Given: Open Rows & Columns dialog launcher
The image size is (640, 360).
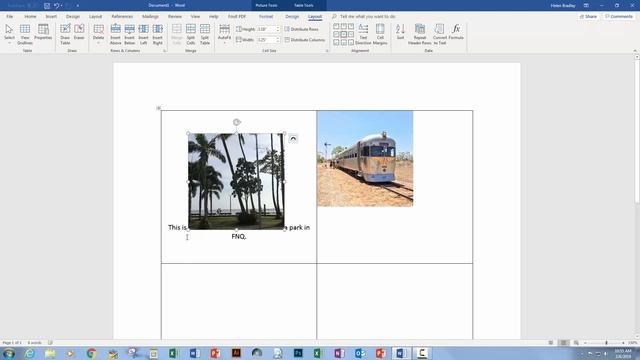Looking at the screenshot, I should (165, 51).
